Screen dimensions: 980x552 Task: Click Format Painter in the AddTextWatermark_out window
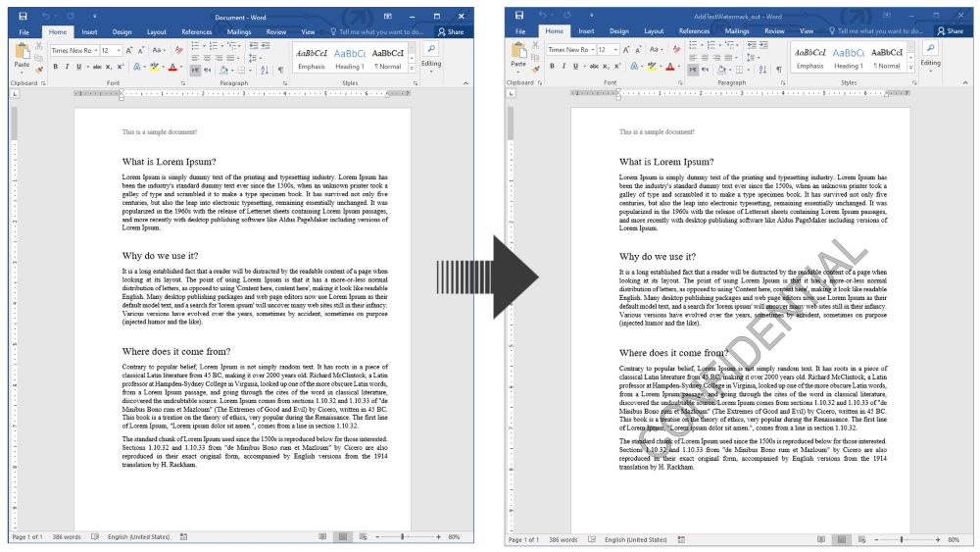pos(536,70)
